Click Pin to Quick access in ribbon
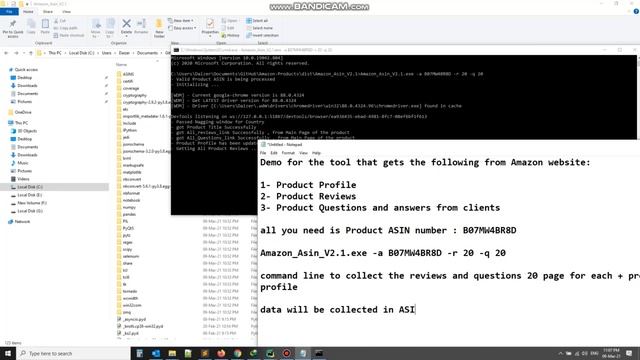Viewport: 640px width, 360px height. (x=13, y=28)
